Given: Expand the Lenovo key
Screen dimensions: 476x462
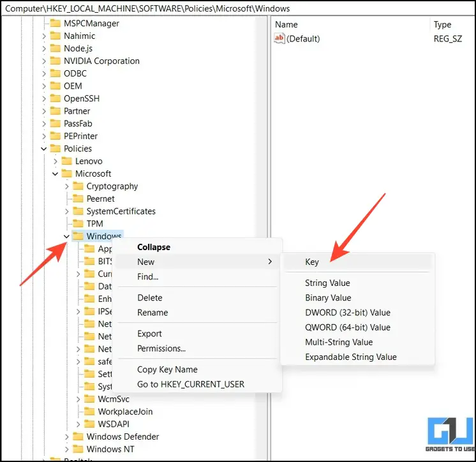Looking at the screenshot, I should point(56,161).
